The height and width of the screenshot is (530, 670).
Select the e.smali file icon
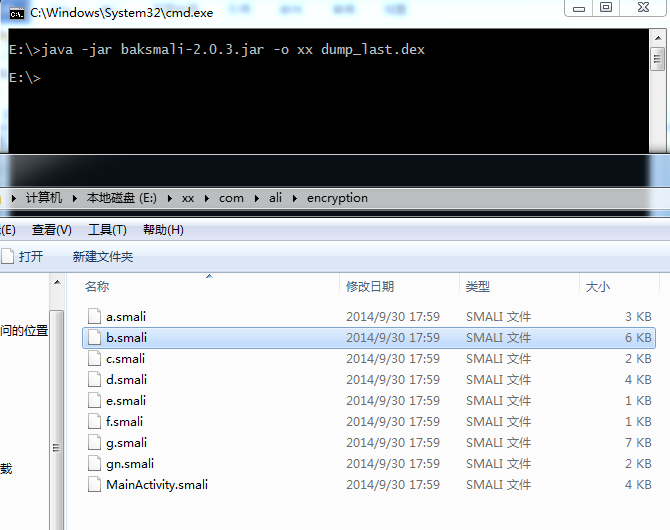coord(94,400)
